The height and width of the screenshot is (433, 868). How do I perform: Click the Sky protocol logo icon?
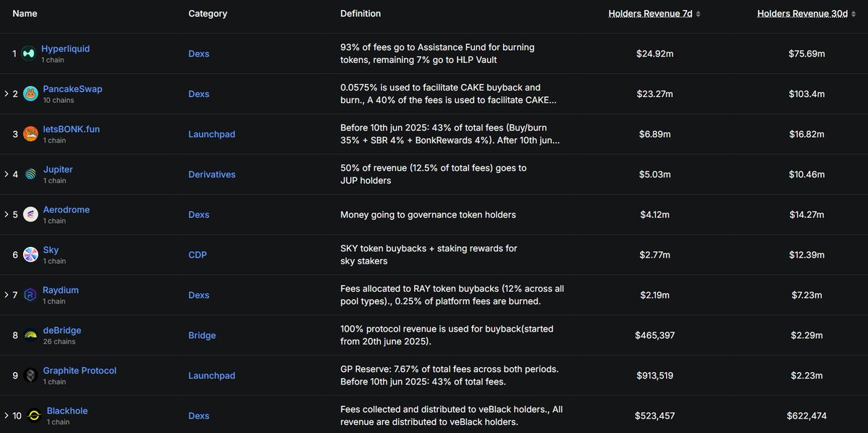click(30, 255)
